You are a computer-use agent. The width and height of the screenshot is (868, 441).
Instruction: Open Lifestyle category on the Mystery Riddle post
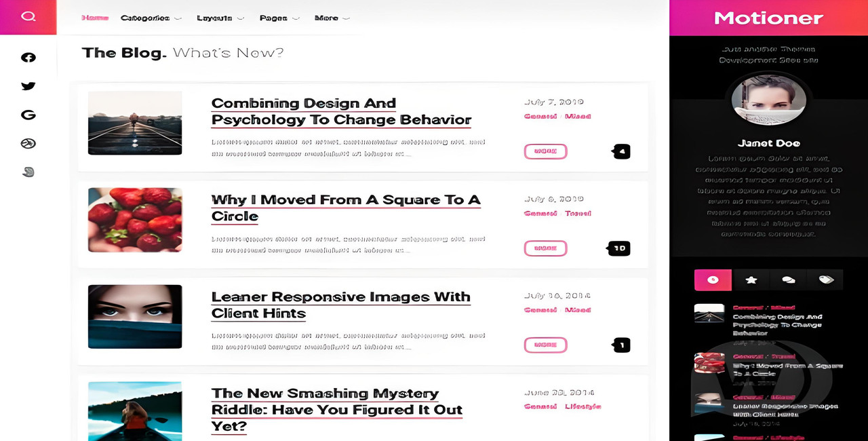click(x=583, y=406)
